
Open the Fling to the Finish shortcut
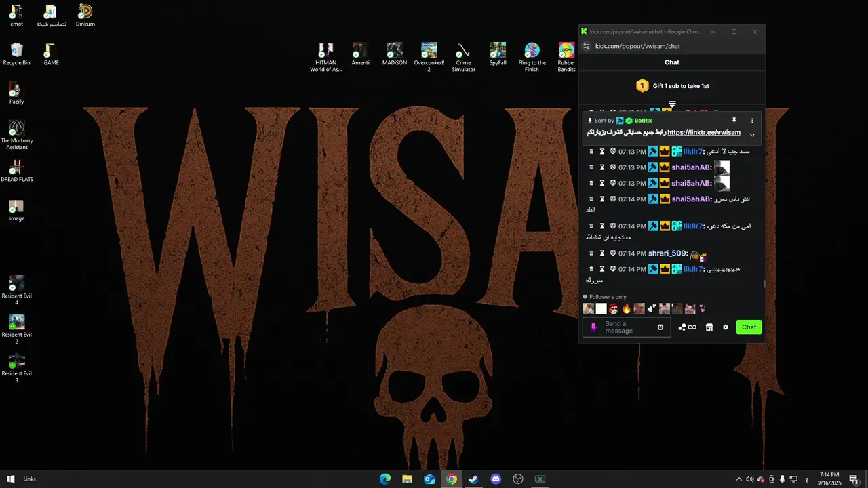[532, 57]
